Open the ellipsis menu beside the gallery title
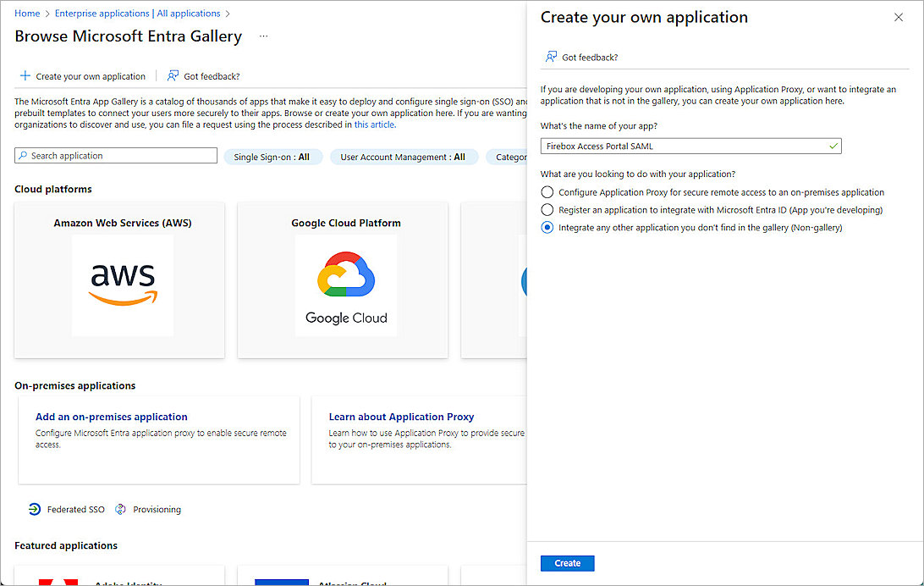Screen dimensions: 924x586 tap(262, 36)
